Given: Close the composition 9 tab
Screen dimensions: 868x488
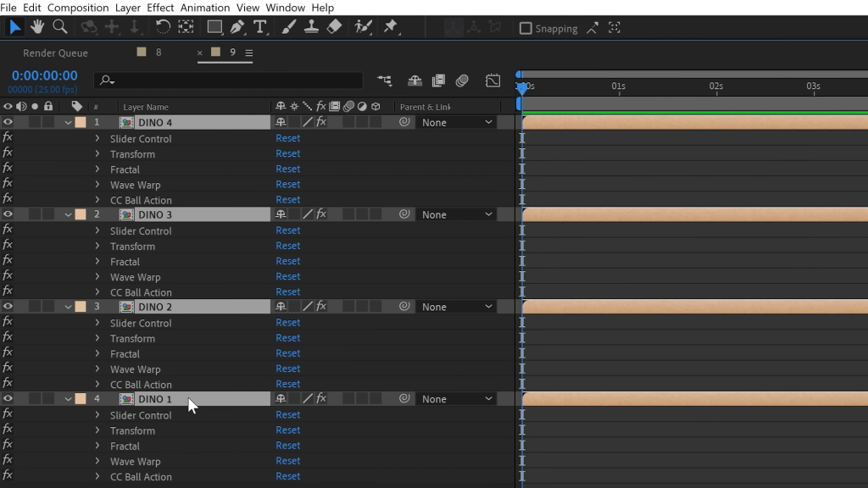Looking at the screenshot, I should [x=200, y=53].
